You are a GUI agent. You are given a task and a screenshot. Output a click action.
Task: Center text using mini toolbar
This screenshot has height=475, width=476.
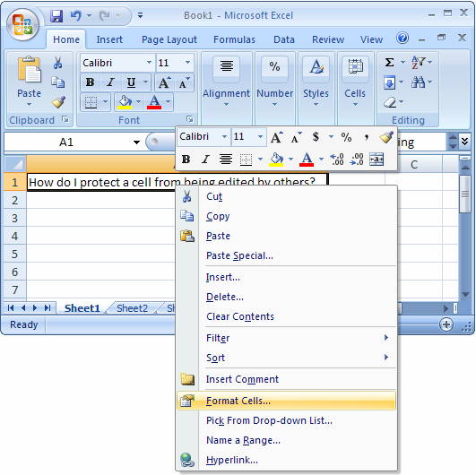(x=226, y=159)
